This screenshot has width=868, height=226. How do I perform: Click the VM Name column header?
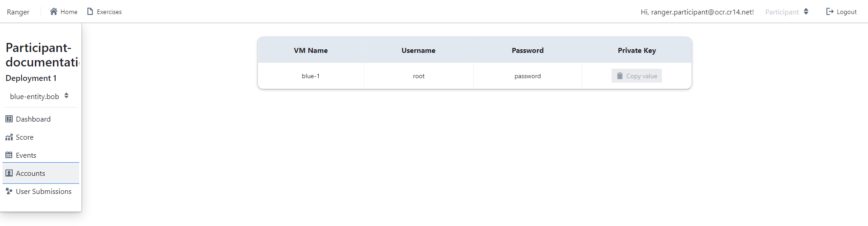[311, 50]
